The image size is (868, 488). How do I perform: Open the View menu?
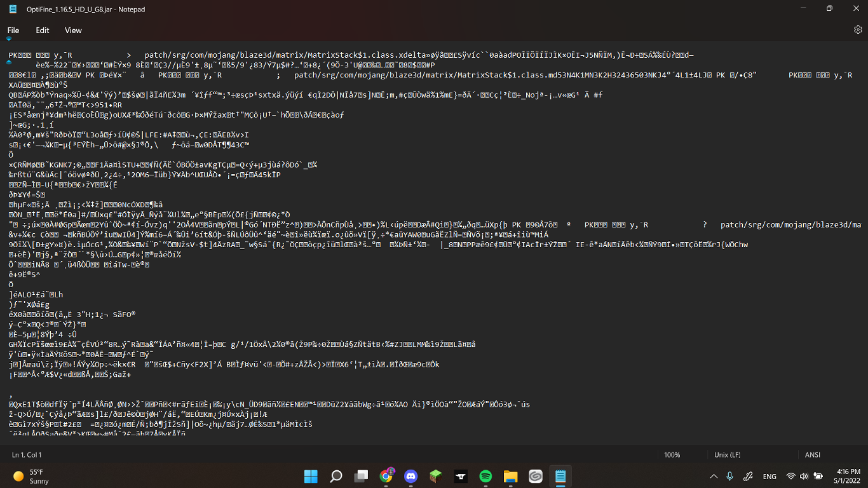pos(72,30)
